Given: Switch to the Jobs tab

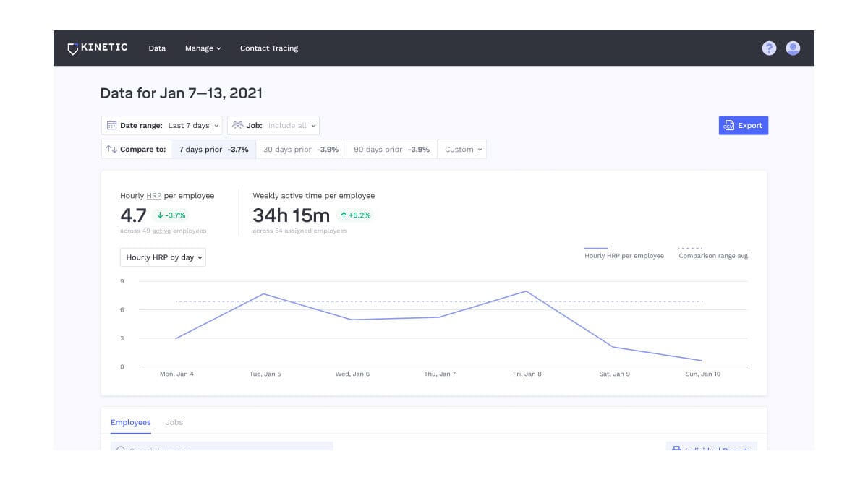Looking at the screenshot, I should click(x=174, y=422).
